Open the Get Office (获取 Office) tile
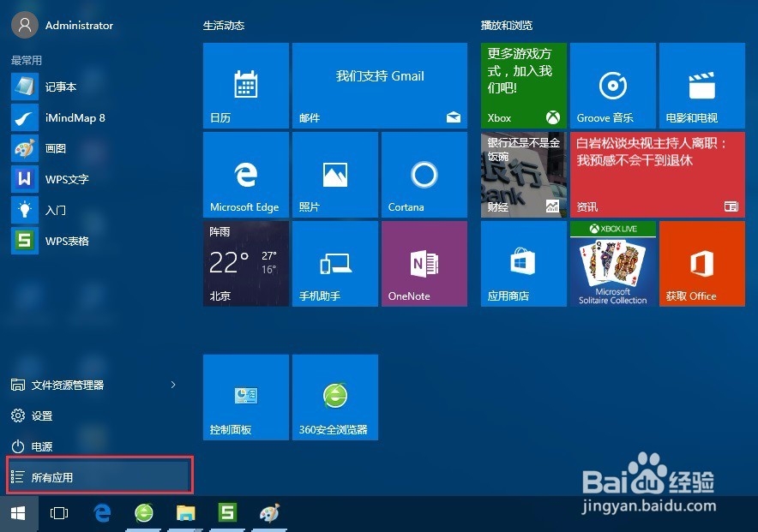 point(702,264)
